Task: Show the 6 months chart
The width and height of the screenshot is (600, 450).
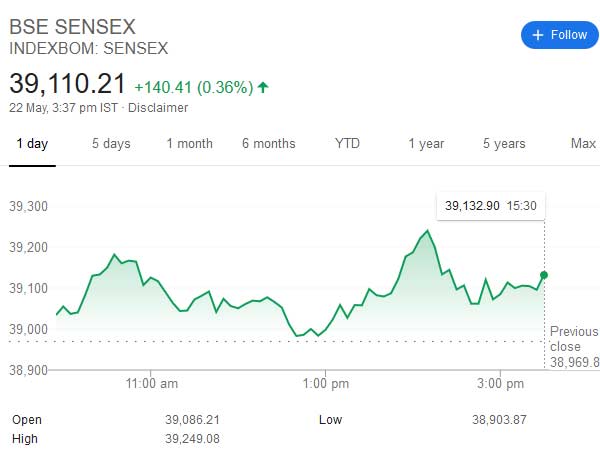Action: 269,144
